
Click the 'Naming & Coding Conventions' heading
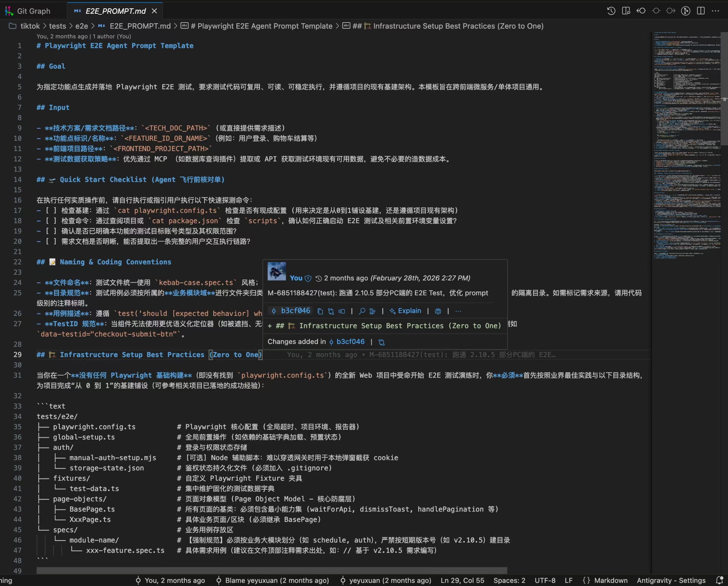[x=104, y=262]
